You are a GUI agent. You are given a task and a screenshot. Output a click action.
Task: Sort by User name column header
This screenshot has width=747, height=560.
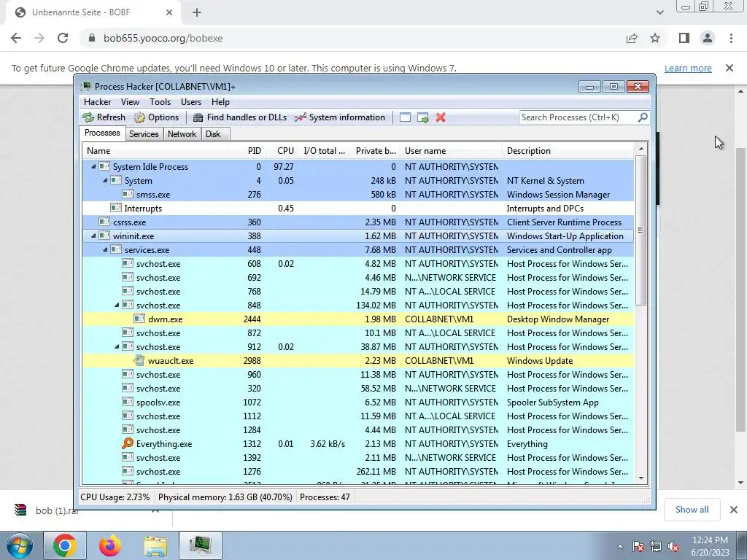[x=451, y=150]
